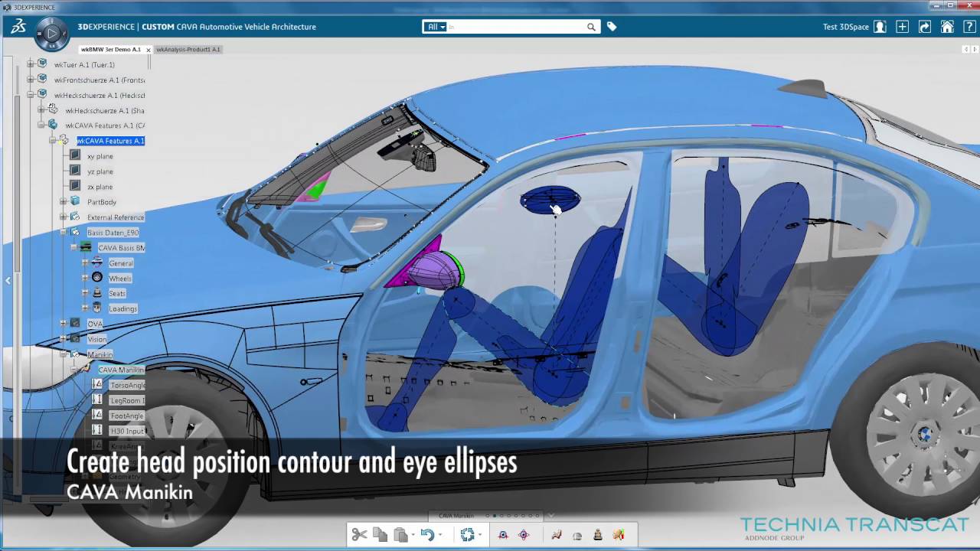980x551 pixels.
Task: Select the Basis Daten_E90 tree item
Action: (113, 233)
